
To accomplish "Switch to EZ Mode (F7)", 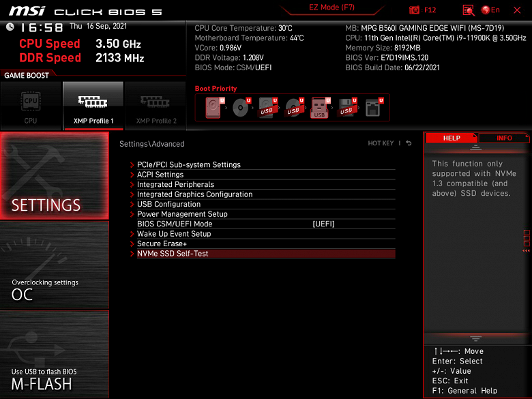I will click(x=331, y=8).
